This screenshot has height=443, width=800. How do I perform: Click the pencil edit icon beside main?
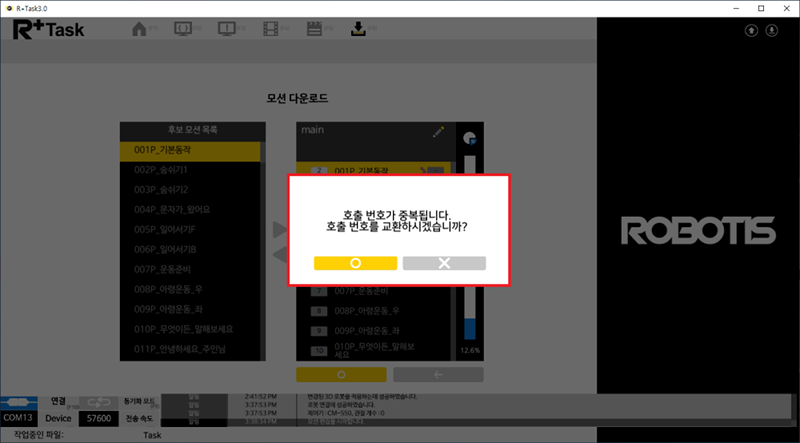[437, 130]
